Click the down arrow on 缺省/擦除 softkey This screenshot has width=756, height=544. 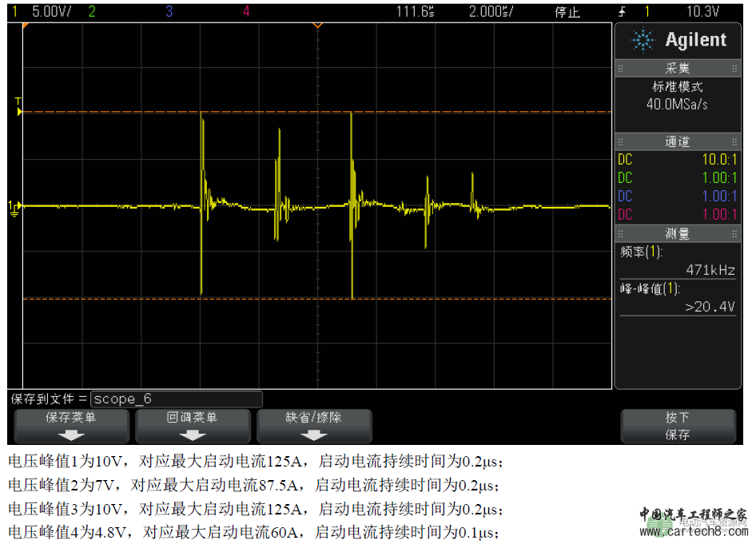[313, 435]
